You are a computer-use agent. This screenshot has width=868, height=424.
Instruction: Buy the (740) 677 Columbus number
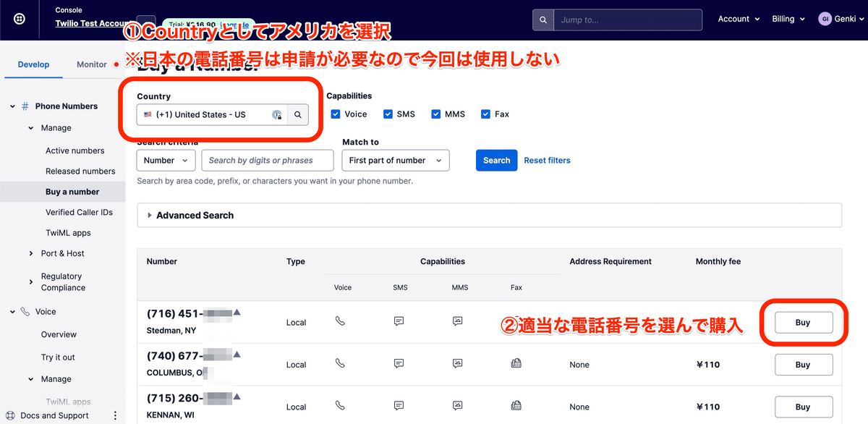803,365
